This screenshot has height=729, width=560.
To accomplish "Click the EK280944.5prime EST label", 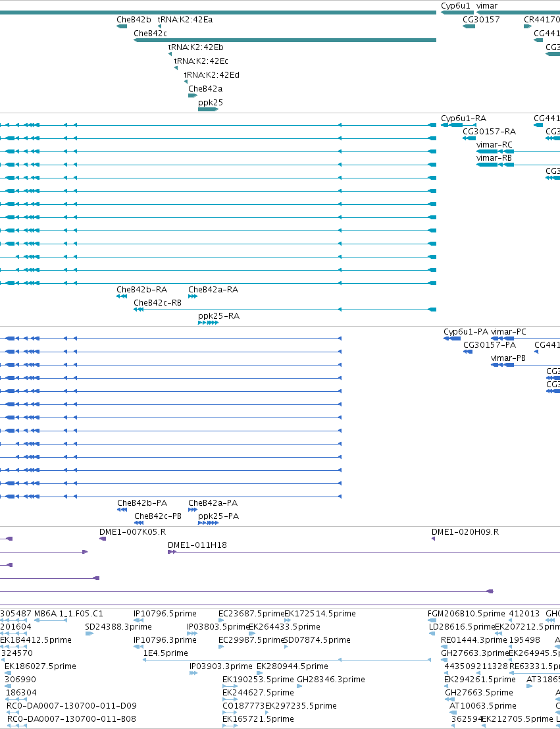I will tap(292, 666).
